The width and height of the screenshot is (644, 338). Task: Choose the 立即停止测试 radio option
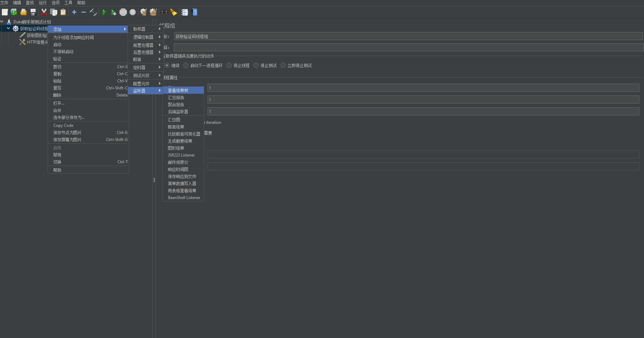tap(283, 65)
